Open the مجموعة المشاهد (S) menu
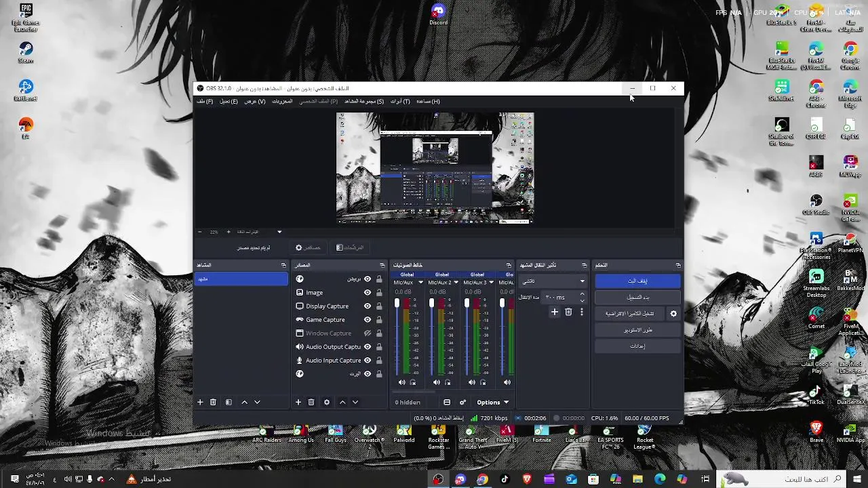868x488 pixels. click(x=364, y=101)
